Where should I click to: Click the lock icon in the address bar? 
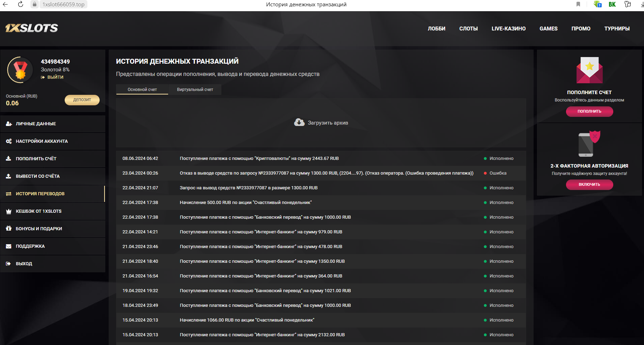[x=34, y=4]
